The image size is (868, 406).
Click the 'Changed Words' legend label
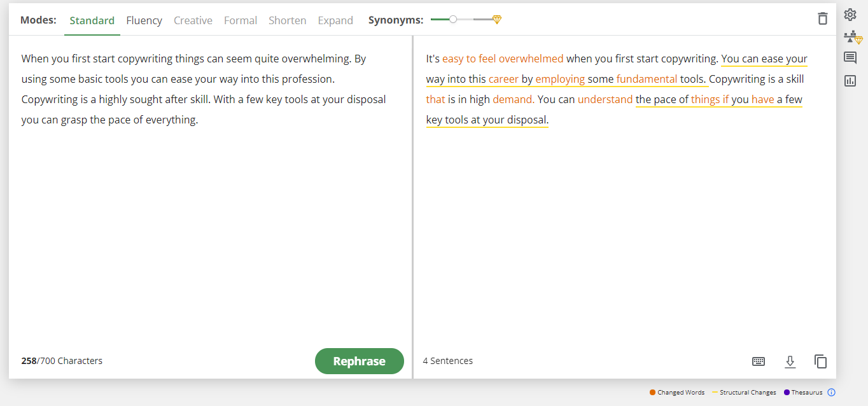[681, 393]
